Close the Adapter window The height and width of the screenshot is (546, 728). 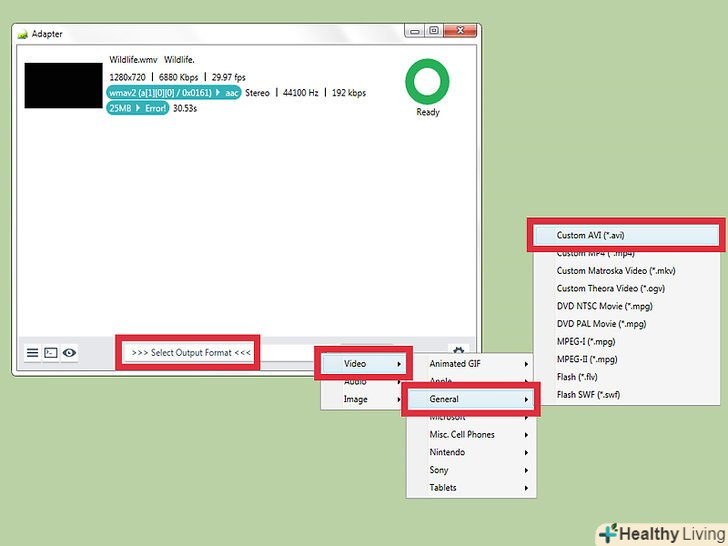pos(460,31)
